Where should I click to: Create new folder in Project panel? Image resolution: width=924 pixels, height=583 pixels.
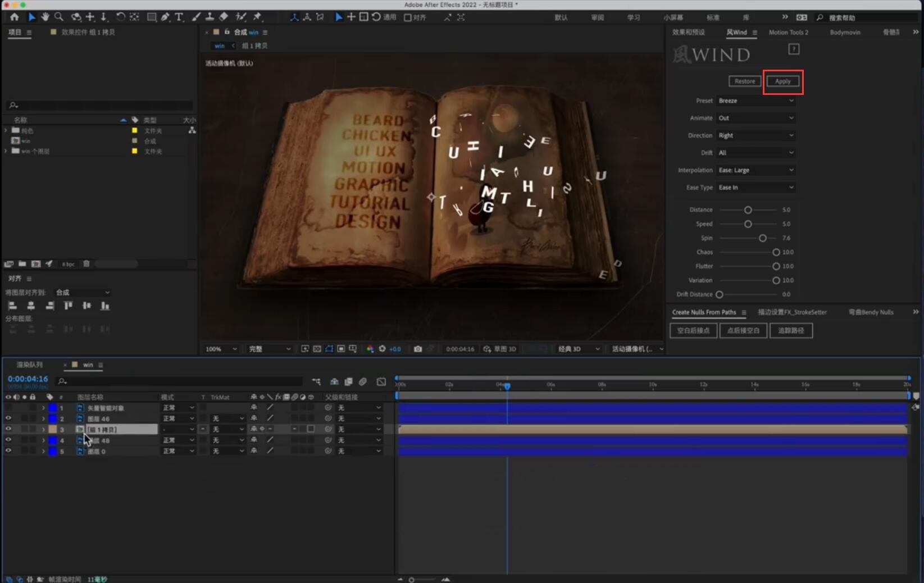pos(22,264)
